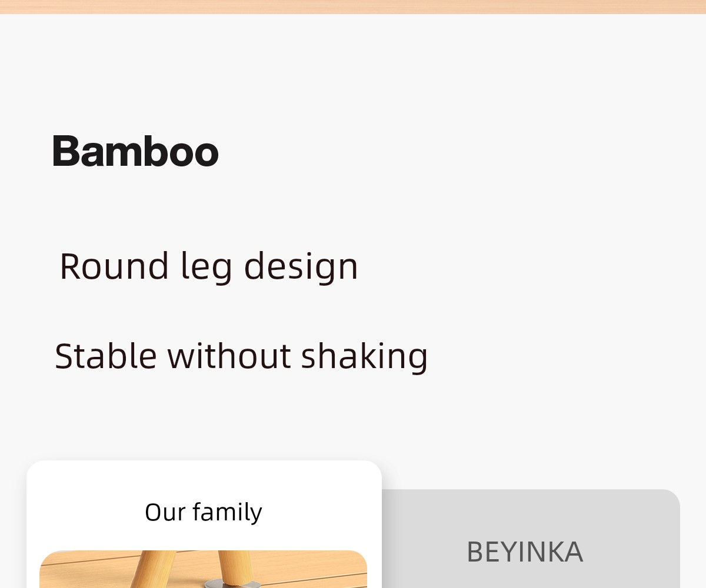
Task: Switch to the 'Our family' tab
Action: point(204,512)
